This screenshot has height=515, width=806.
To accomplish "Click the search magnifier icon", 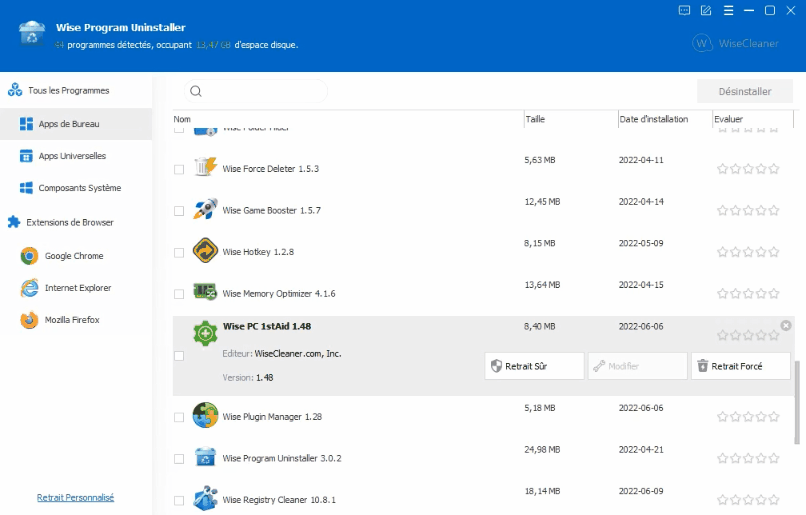I will tap(196, 91).
